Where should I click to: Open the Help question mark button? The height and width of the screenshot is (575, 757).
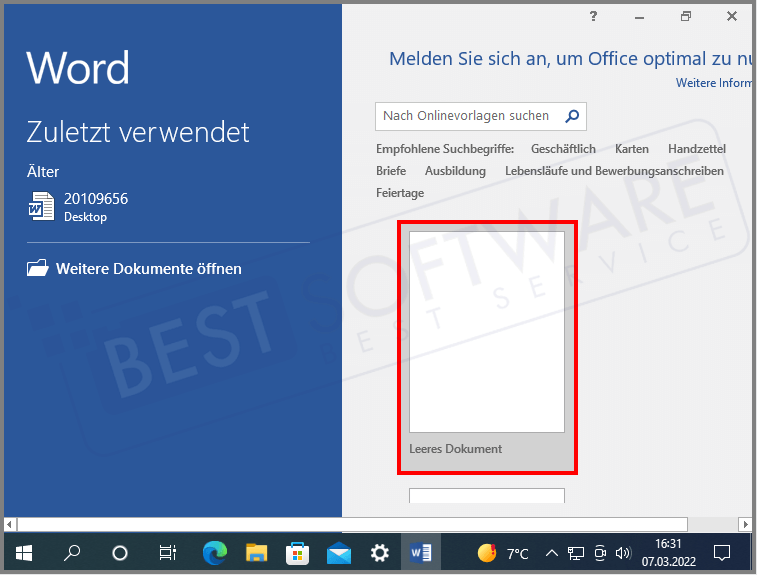click(x=593, y=16)
